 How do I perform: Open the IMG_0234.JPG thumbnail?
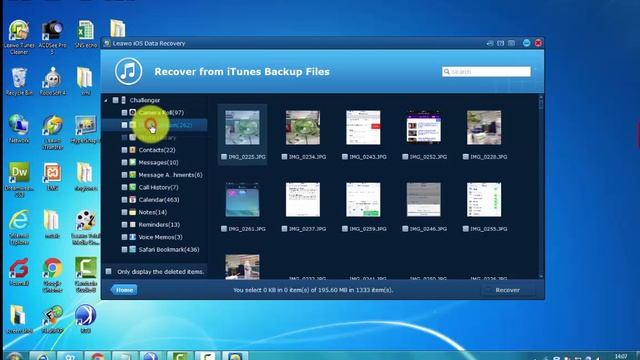pos(303,127)
